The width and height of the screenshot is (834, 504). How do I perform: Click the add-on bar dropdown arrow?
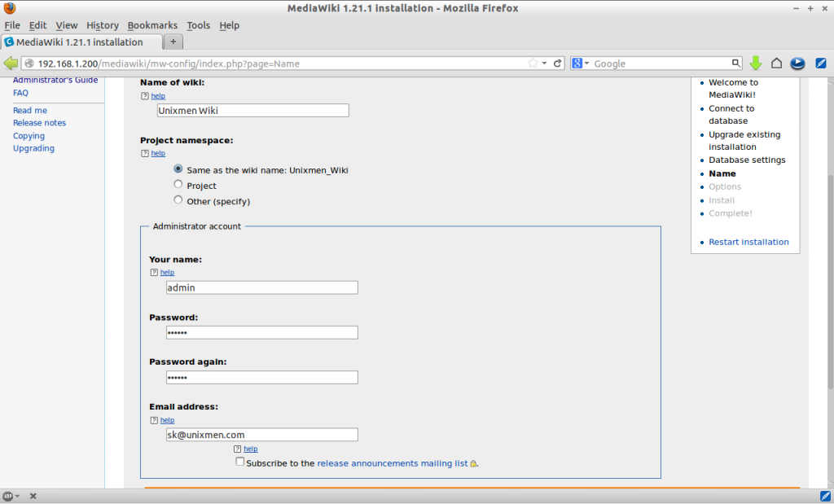[x=18, y=496]
